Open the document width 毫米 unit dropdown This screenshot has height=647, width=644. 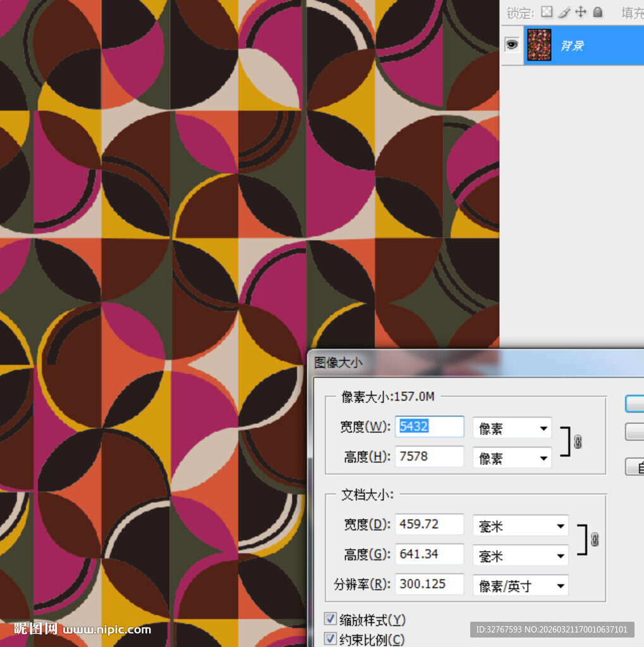520,526
